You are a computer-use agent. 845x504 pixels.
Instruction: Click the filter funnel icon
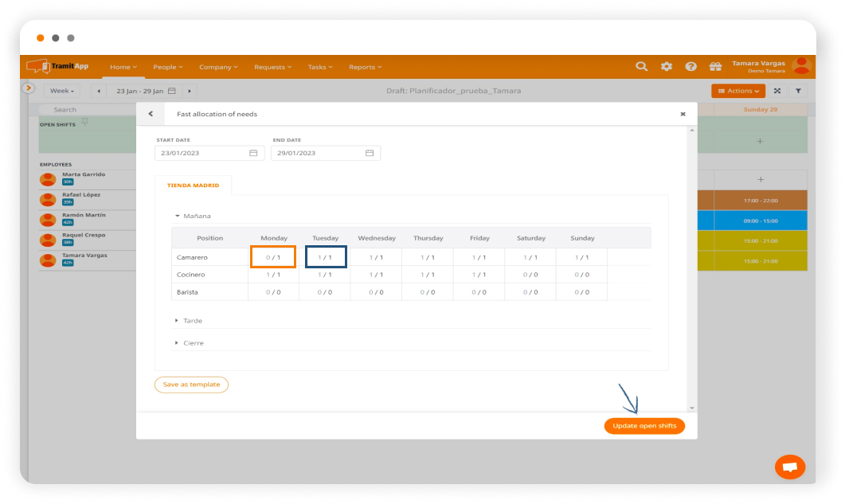pos(799,91)
